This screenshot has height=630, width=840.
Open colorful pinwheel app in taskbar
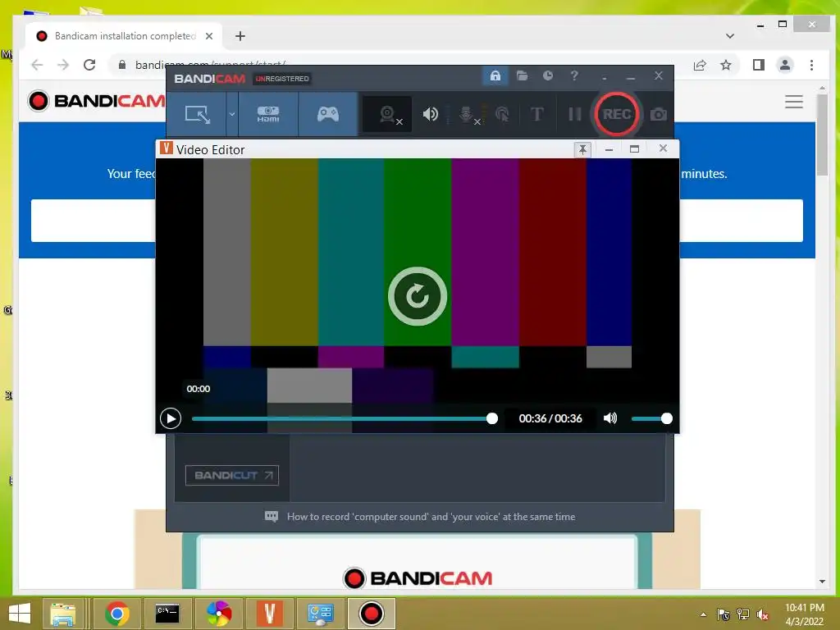[218, 614]
